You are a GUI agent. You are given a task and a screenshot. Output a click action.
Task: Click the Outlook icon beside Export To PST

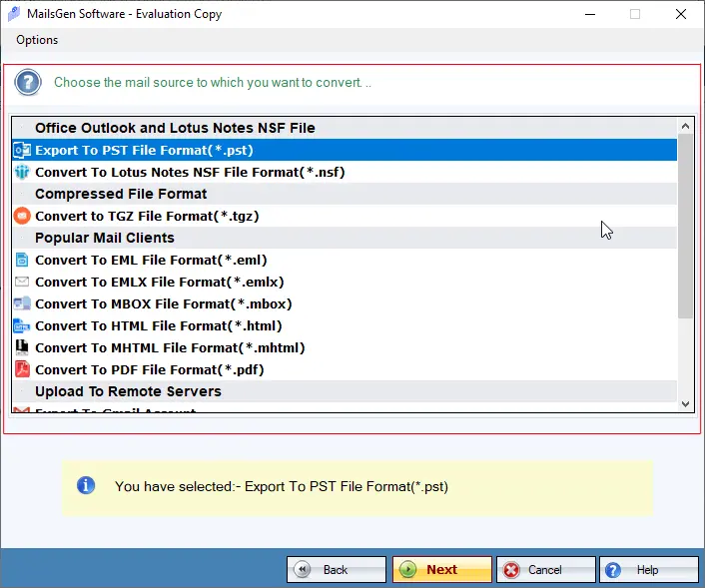coord(22,150)
